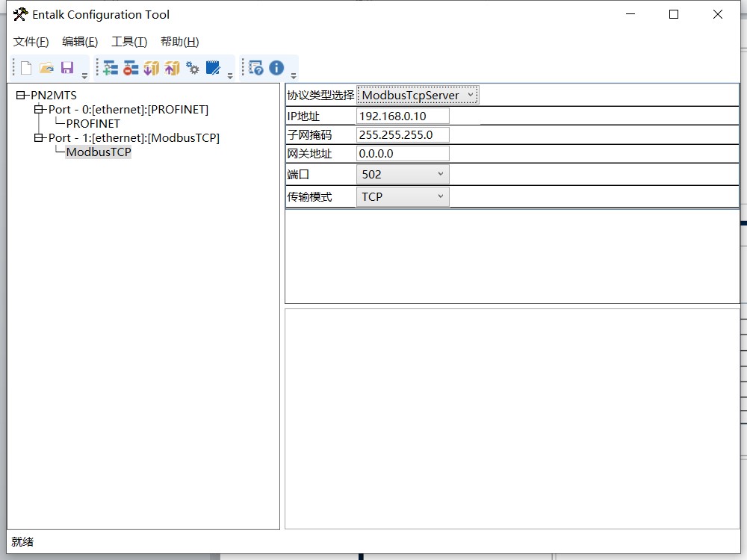Image resolution: width=747 pixels, height=560 pixels.
Task: Maximize the Entalk Configuration Tool window
Action: 674,14
